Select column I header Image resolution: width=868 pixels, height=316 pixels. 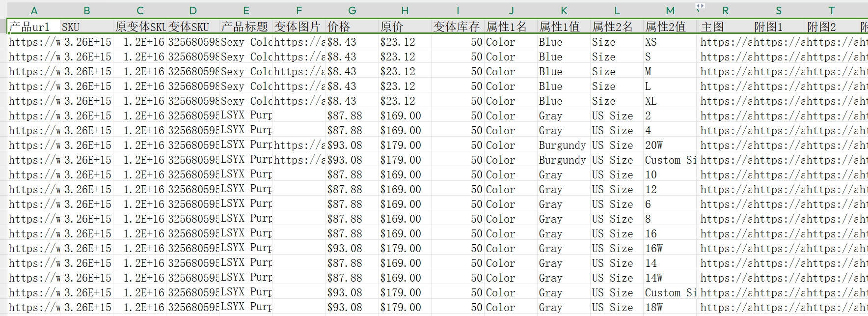pos(458,10)
